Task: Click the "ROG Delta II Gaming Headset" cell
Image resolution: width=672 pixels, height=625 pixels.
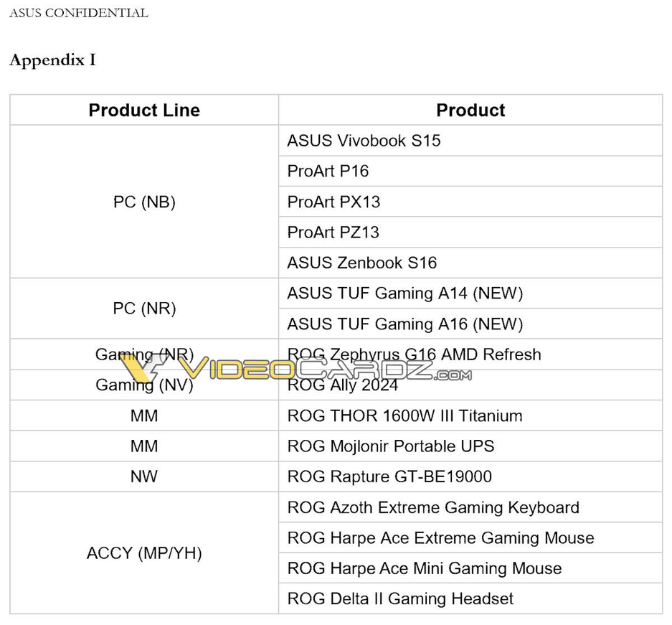Action: click(x=400, y=599)
